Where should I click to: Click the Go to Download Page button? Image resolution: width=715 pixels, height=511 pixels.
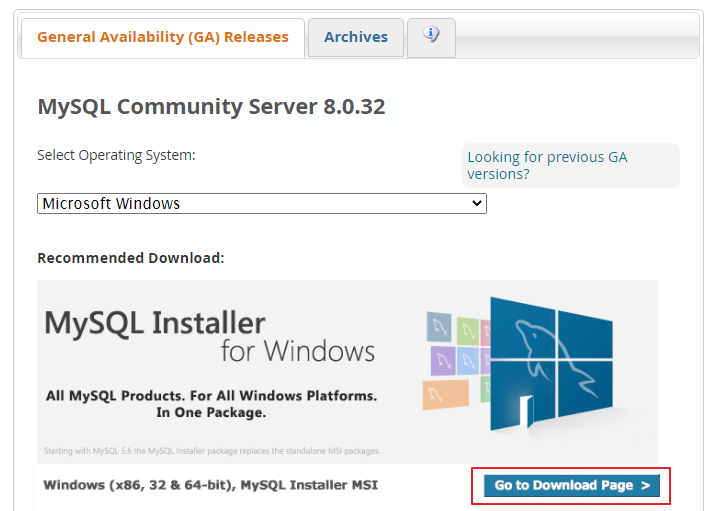(571, 485)
